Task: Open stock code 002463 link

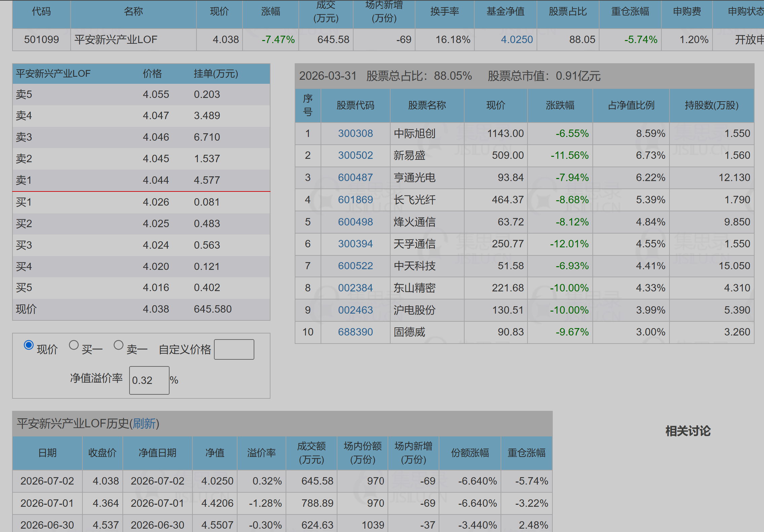Action: pos(355,310)
